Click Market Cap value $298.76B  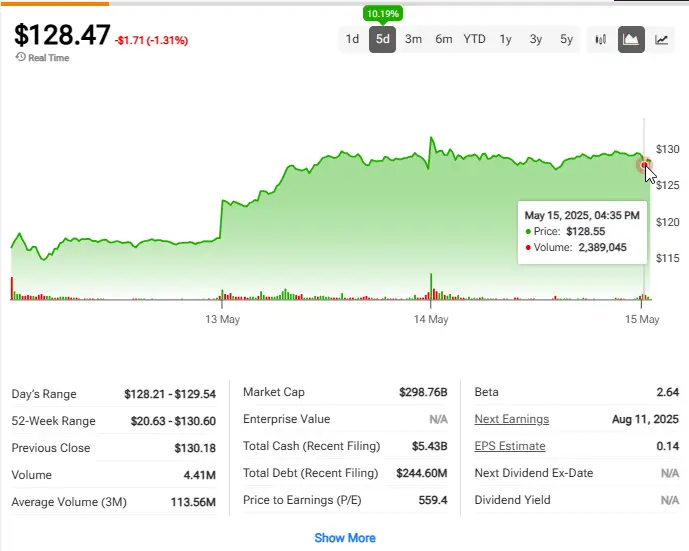(423, 392)
